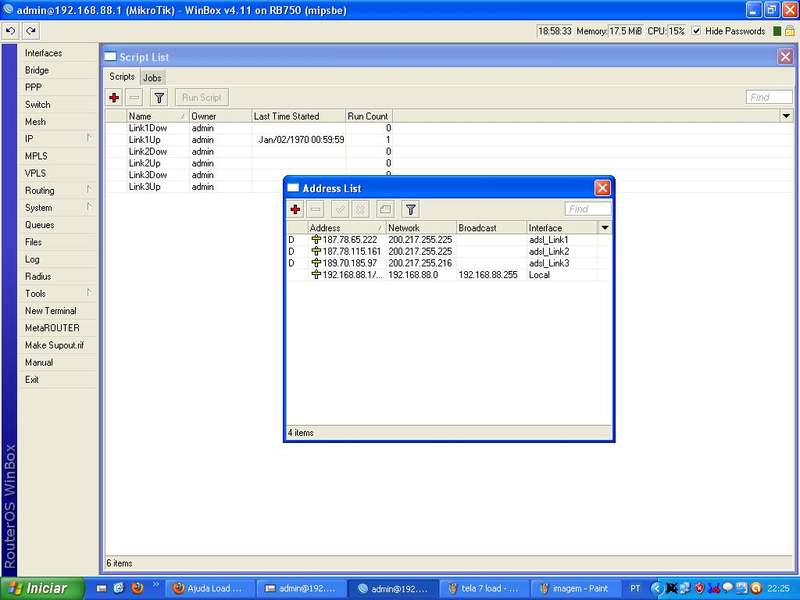The height and width of the screenshot is (600, 800).
Task: Sort addresses by Interface column header
Action: [561, 228]
